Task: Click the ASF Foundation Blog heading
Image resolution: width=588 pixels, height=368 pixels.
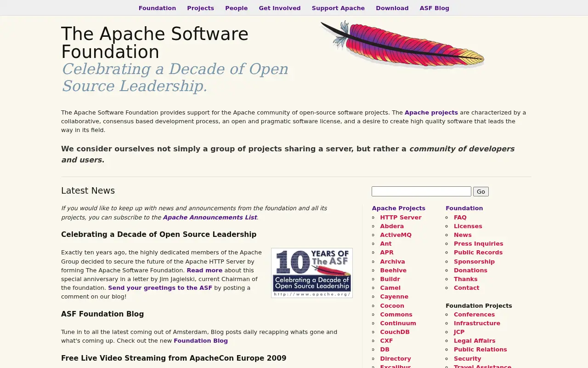Action: [102, 314]
